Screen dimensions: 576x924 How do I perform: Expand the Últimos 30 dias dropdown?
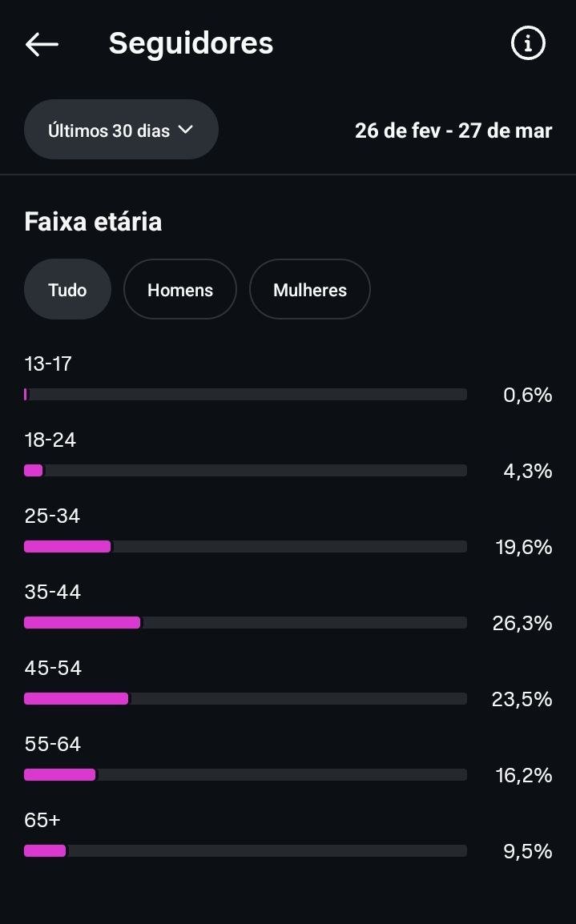point(120,130)
